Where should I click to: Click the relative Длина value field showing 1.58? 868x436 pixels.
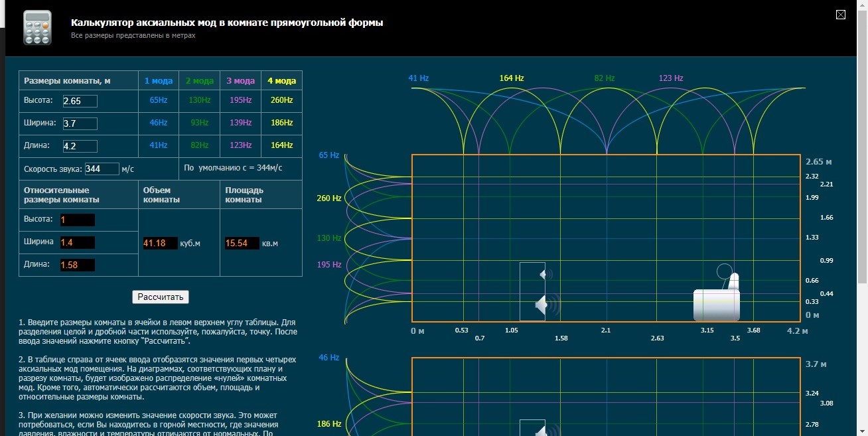click(x=78, y=265)
